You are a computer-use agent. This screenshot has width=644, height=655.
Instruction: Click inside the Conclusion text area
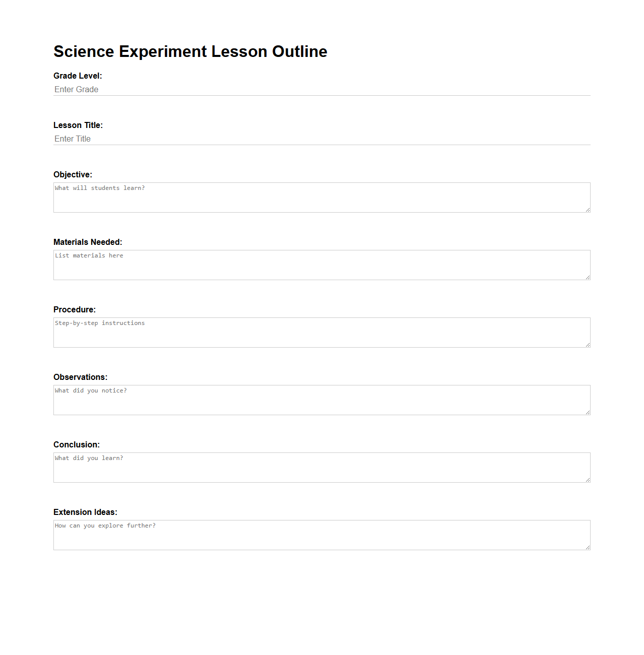[x=321, y=467]
